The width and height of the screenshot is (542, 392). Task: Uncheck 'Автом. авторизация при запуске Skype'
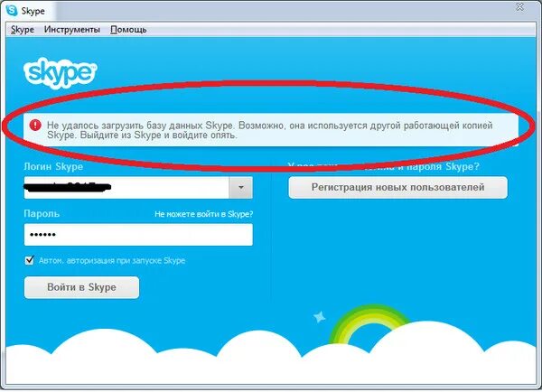click(x=30, y=260)
